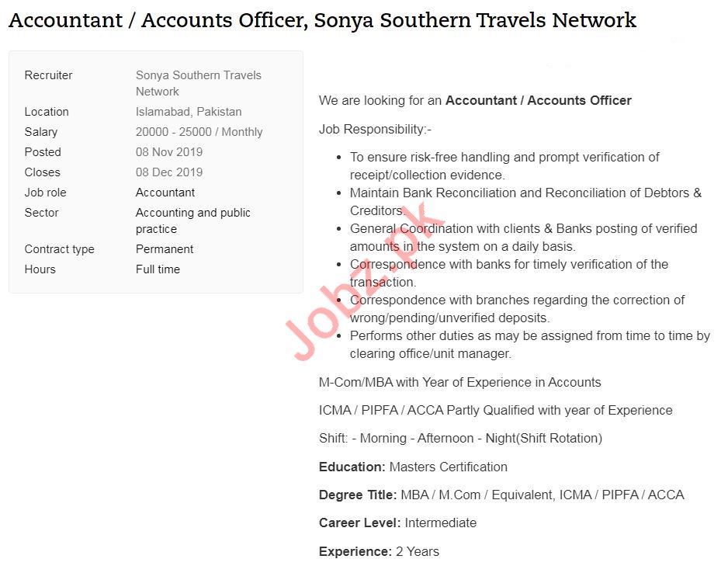728x566 pixels.
Task: Click the 20000 - 25000 / Monthly salary
Action: [199, 132]
